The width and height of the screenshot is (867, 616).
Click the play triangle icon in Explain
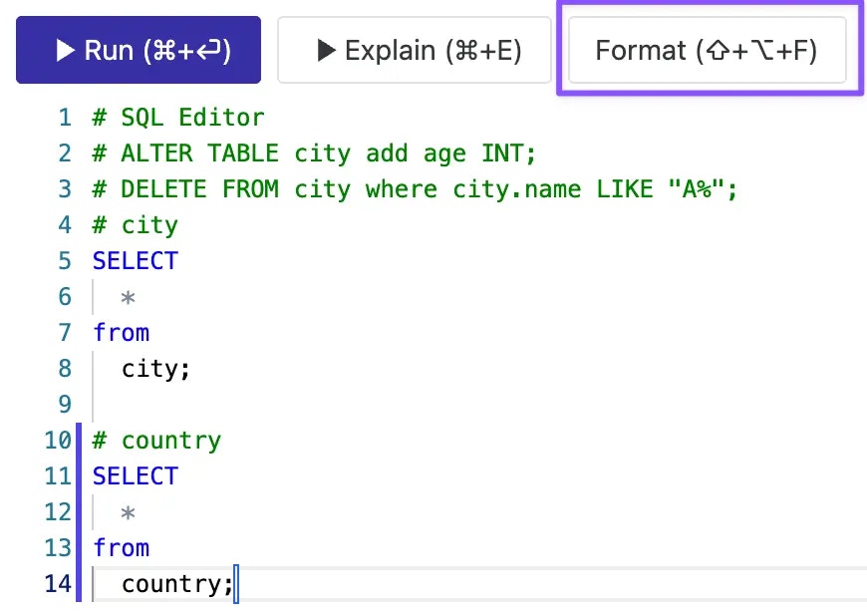point(326,50)
